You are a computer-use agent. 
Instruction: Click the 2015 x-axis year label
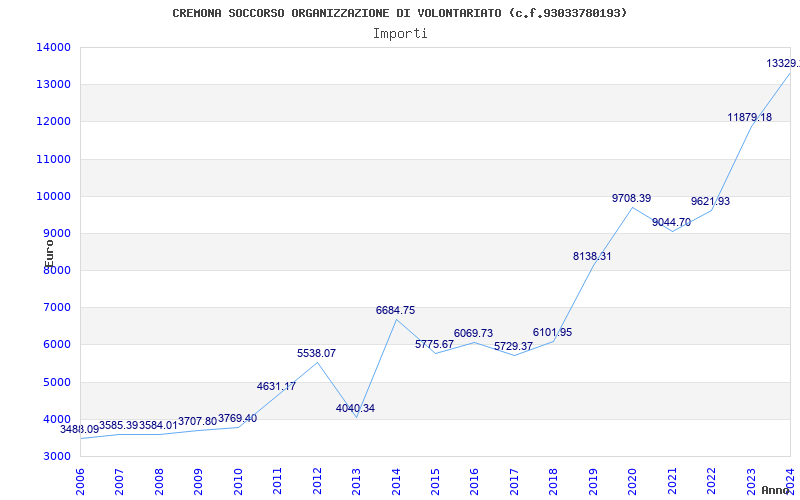point(435,482)
